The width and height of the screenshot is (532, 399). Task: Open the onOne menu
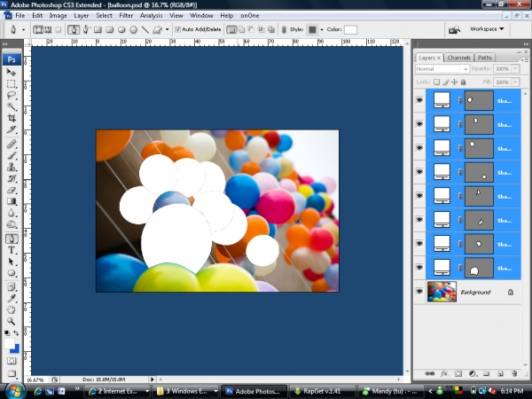point(250,16)
